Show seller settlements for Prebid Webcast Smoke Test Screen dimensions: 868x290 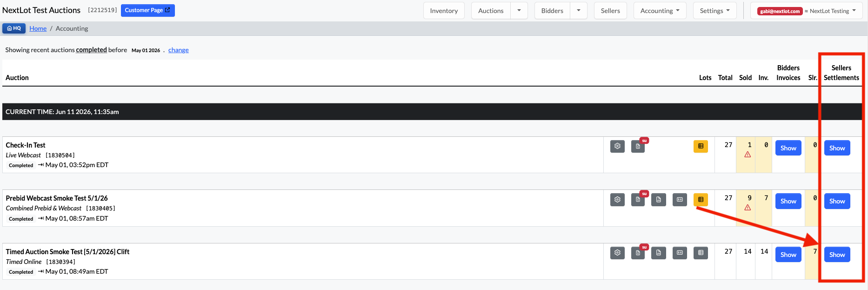point(837,201)
